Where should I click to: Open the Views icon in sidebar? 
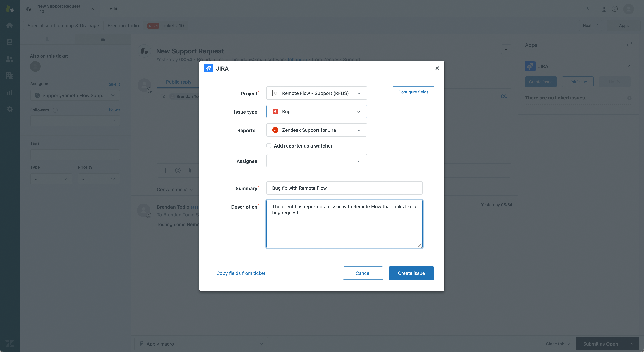coord(10,42)
